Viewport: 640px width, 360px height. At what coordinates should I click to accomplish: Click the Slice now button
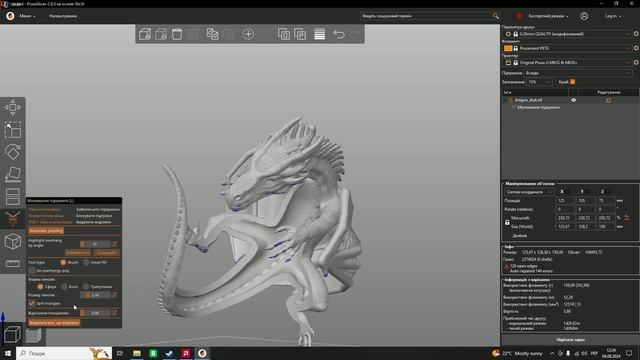(x=570, y=340)
